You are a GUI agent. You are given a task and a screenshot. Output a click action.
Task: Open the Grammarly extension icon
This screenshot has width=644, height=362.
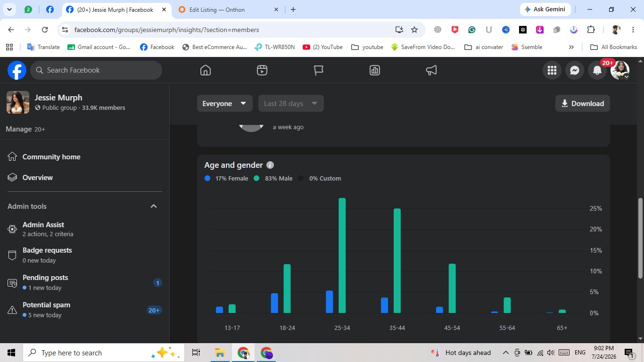[x=471, y=30]
